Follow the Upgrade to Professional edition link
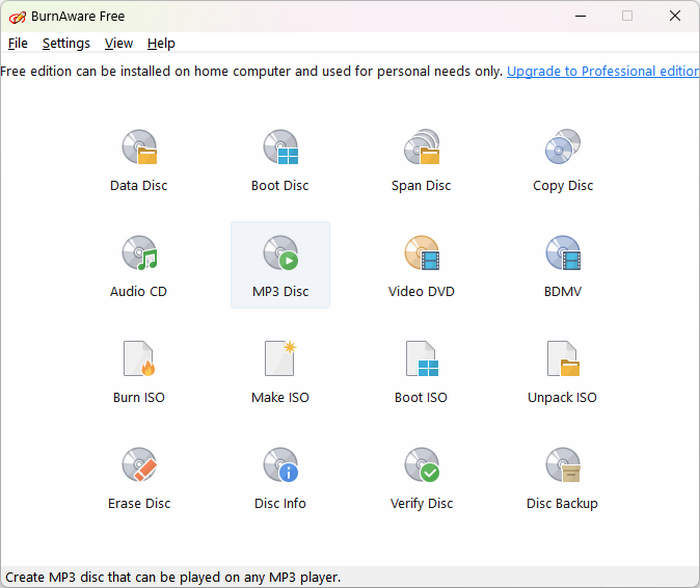Image resolution: width=700 pixels, height=588 pixels. (603, 71)
